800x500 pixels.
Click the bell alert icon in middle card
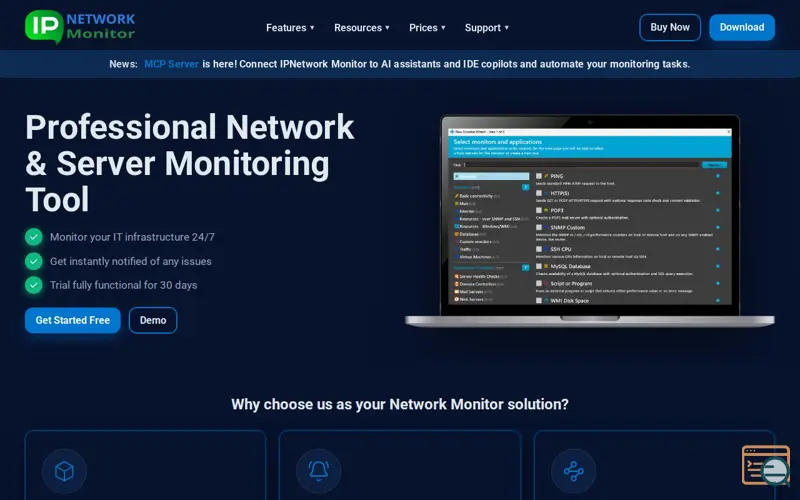[x=319, y=471]
